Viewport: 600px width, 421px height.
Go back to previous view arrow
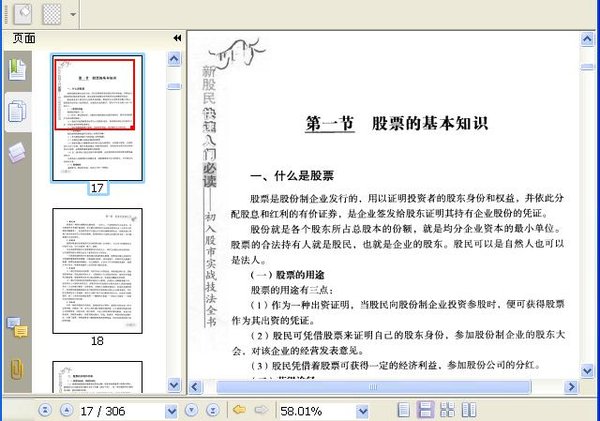239,410
